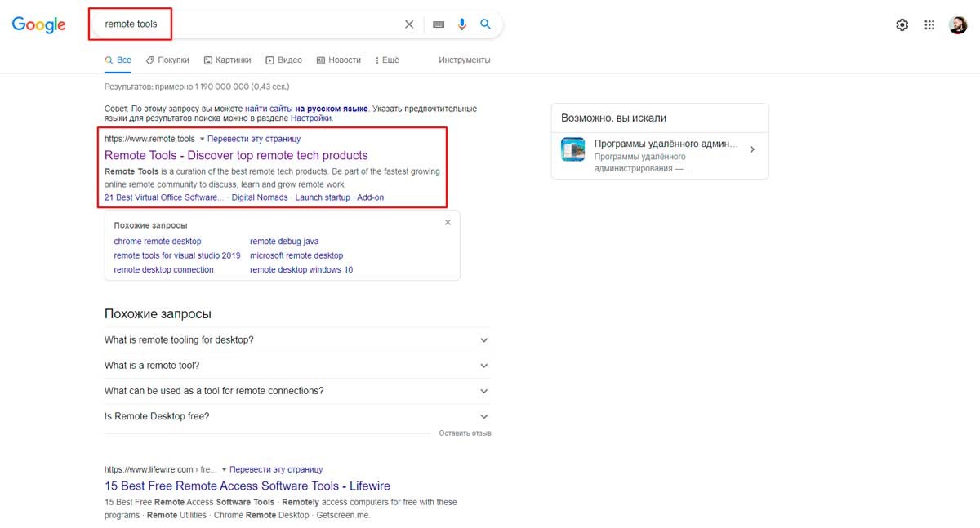The height and width of the screenshot is (528, 980).
Task: Open '15 Best Free Remote Access Software Tools - Lifewire'
Action: (x=247, y=486)
